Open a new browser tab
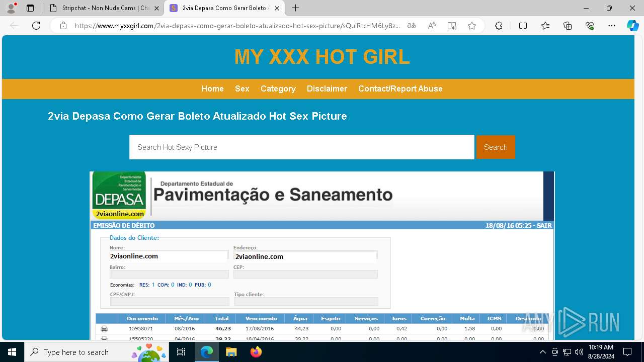The width and height of the screenshot is (644, 362). click(x=296, y=8)
